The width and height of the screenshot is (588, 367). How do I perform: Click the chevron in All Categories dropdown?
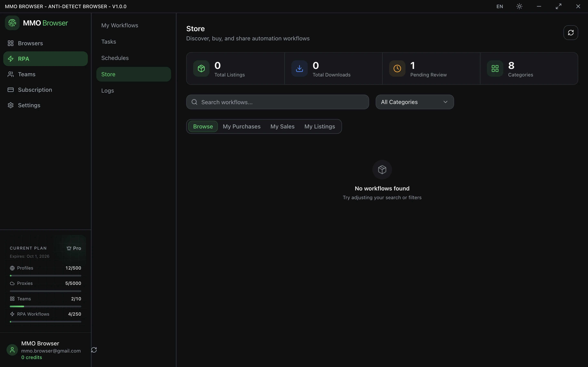445,102
